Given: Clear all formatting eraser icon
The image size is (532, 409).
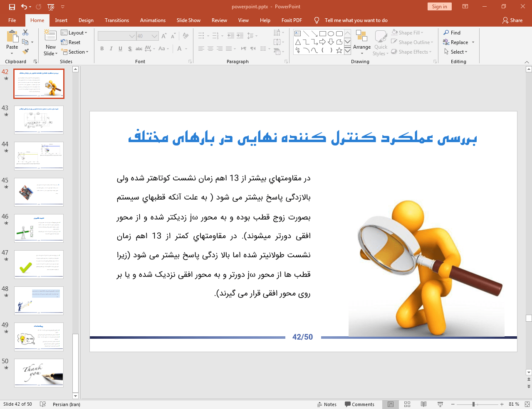Looking at the screenshot, I should pos(186,36).
